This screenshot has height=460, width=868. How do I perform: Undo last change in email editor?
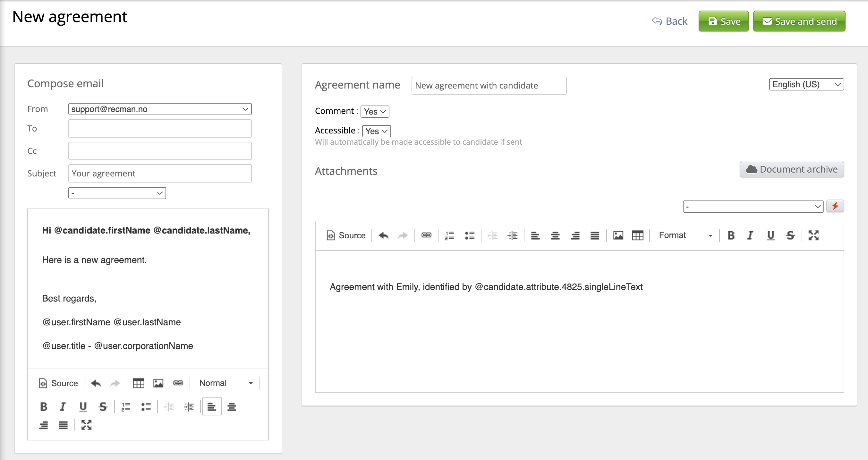(x=96, y=383)
